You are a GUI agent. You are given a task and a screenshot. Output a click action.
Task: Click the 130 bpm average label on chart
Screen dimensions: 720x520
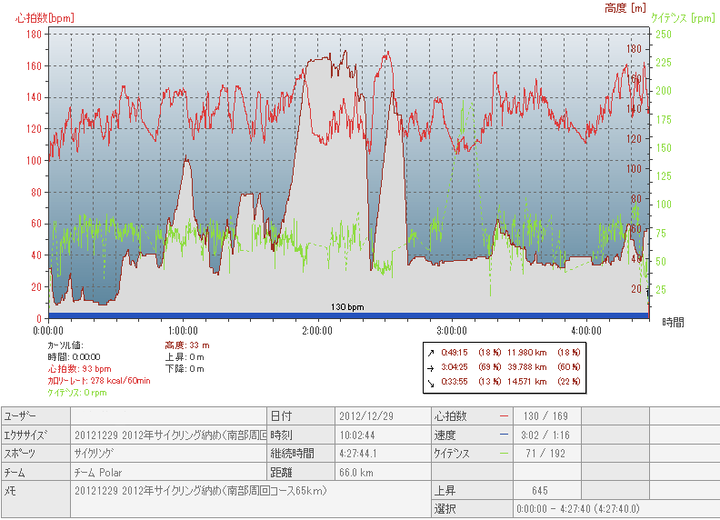[348, 307]
